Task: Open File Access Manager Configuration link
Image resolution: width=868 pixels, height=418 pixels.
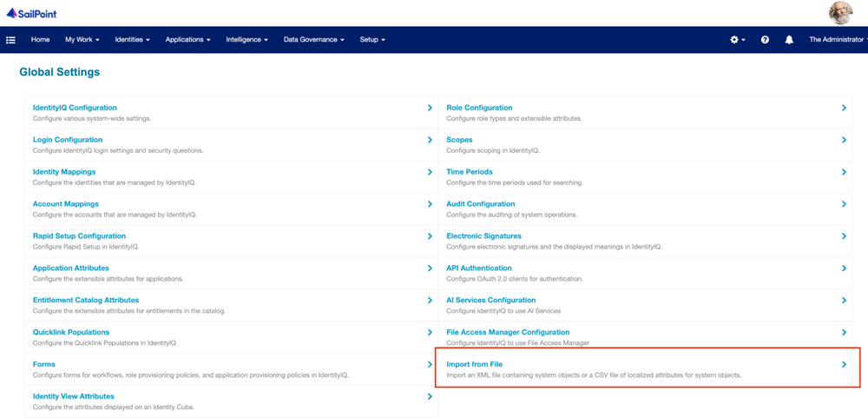Action: (x=508, y=332)
